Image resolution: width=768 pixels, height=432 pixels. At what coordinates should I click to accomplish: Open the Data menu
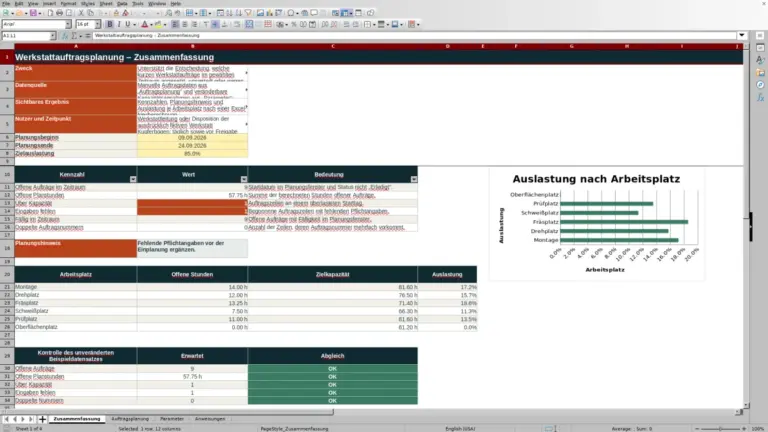(x=122, y=3)
